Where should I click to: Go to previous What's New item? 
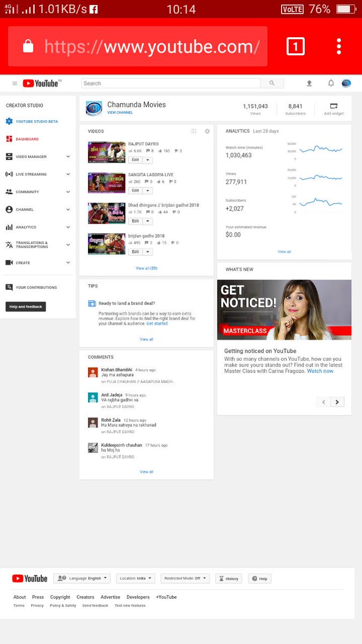tap(323, 402)
